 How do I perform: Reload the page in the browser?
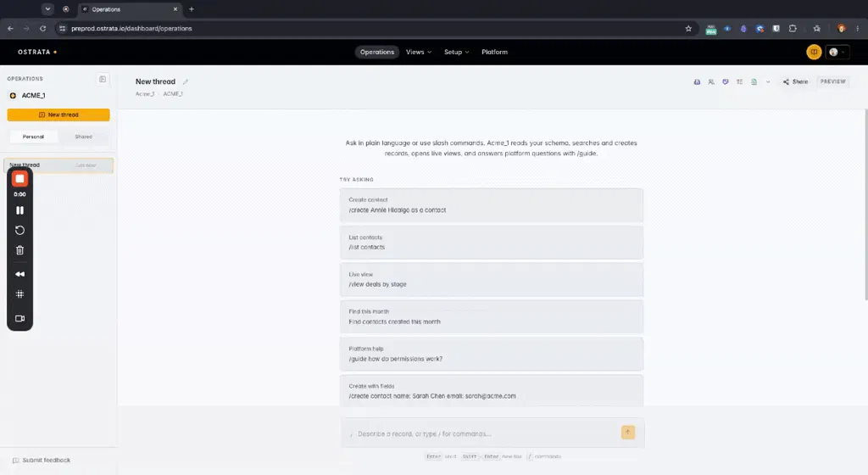[x=42, y=28]
